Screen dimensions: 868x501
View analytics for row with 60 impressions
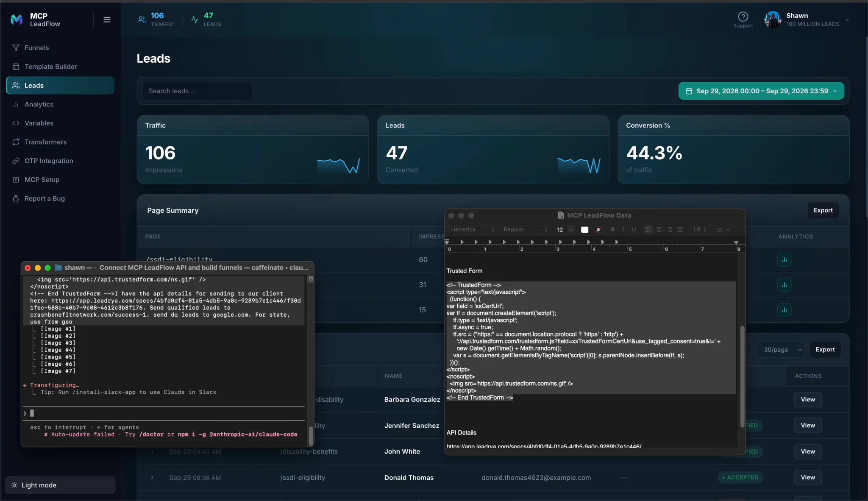coord(784,260)
